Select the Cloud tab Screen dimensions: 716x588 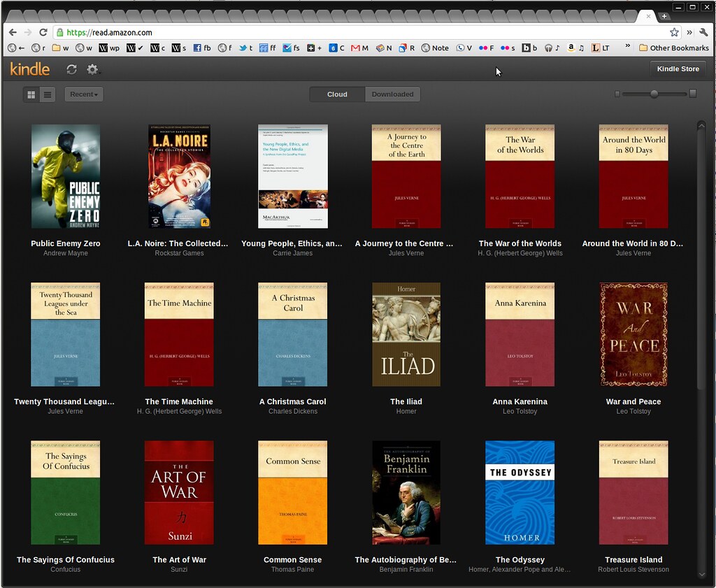coord(337,94)
